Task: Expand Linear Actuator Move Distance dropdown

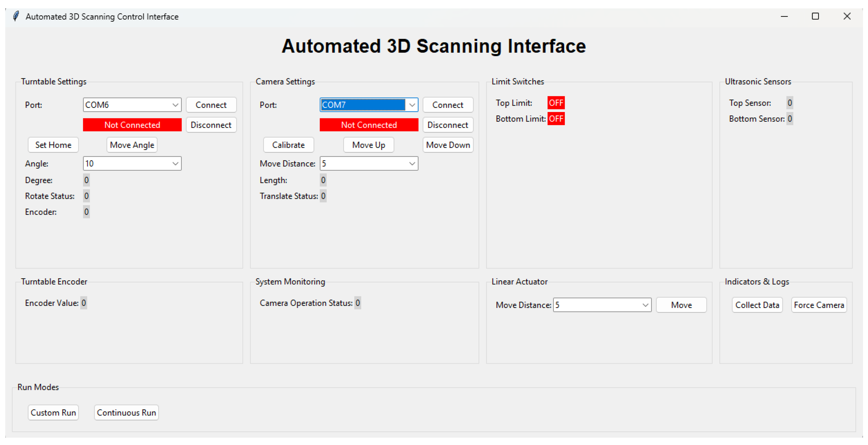Action: [645, 305]
